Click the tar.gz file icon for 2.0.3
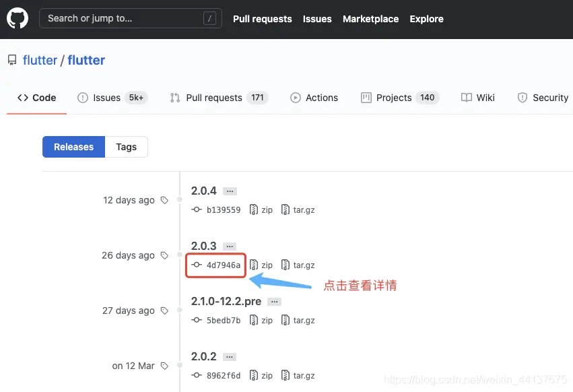The height and width of the screenshot is (392, 573). pos(285,265)
